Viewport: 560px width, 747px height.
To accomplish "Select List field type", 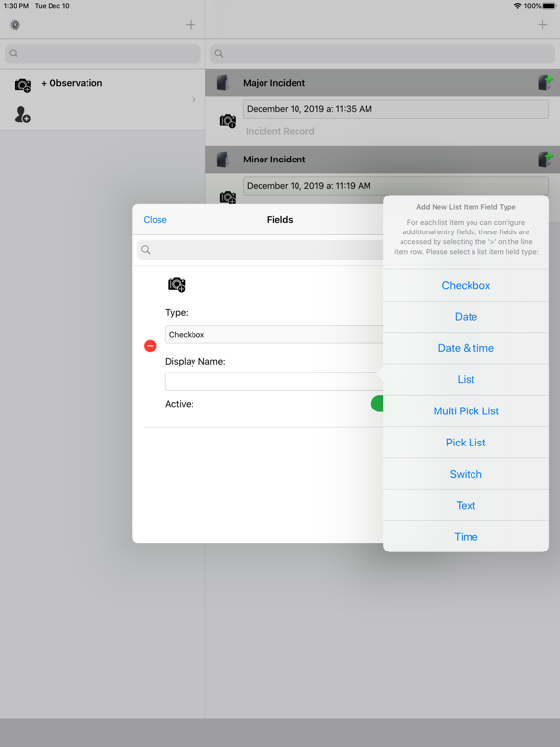I will point(467,379).
